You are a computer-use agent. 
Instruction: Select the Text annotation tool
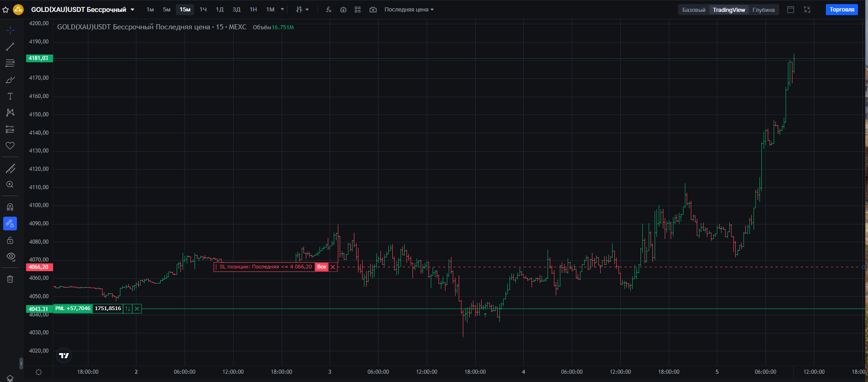tap(10, 96)
